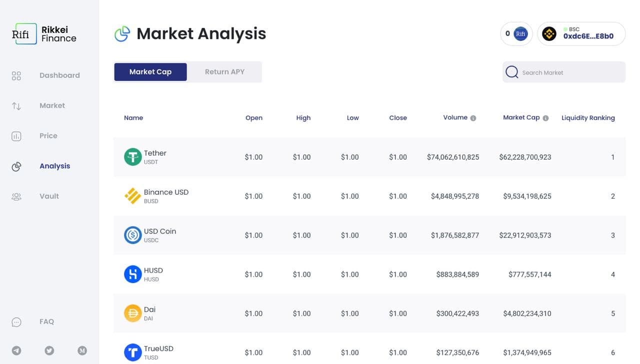This screenshot has height=364, width=640.
Task: Open the Price page
Action: click(48, 136)
